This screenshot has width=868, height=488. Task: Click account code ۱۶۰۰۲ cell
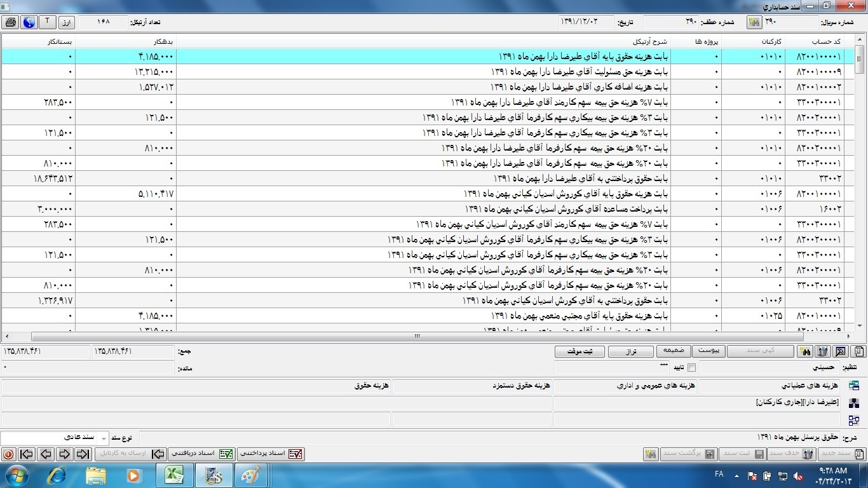(816, 209)
